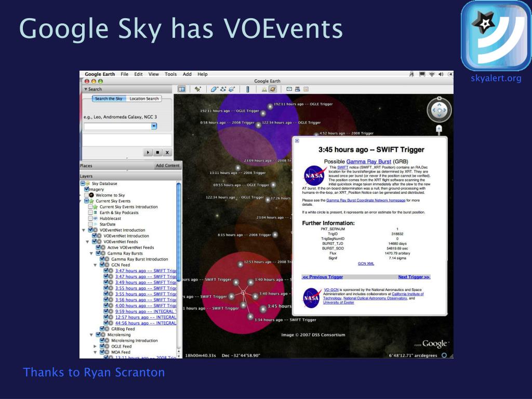Image resolution: width=532 pixels, height=399 pixels.
Task: Click the top NASA logo in the balloon
Action: 314,175
